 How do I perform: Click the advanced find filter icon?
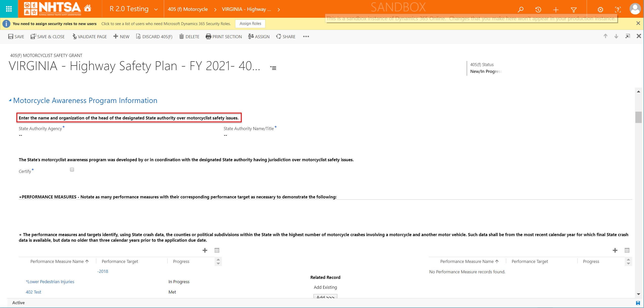point(574,10)
